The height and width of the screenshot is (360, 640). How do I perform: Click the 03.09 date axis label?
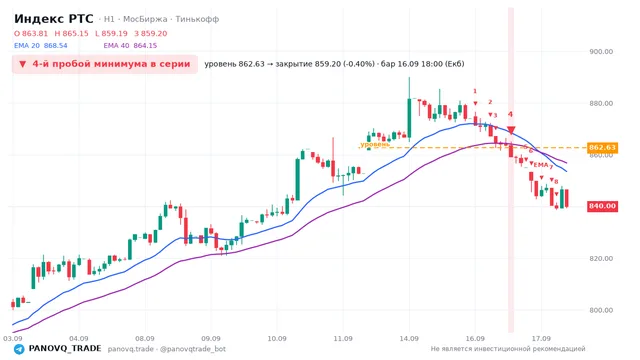[12, 339]
